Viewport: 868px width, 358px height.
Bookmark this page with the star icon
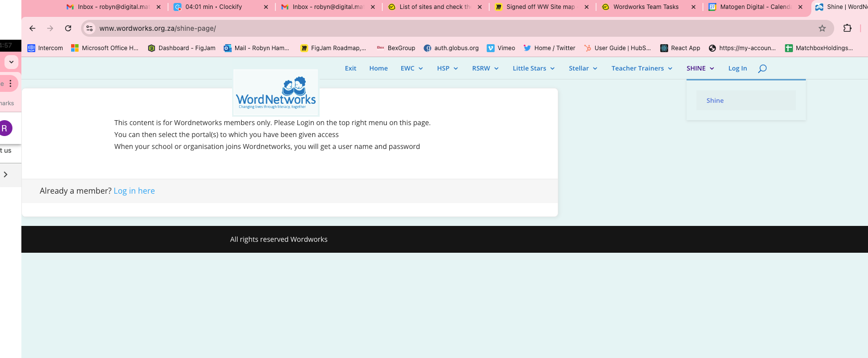tap(822, 28)
